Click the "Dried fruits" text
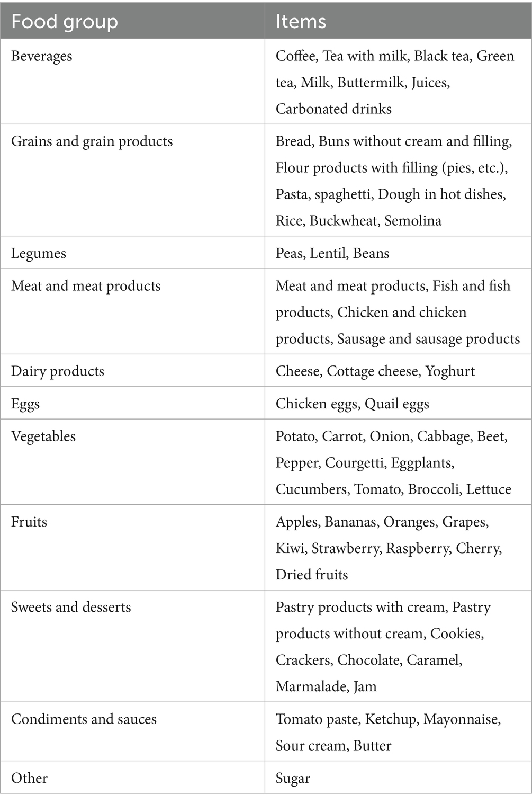The width and height of the screenshot is (532, 803). (x=312, y=575)
